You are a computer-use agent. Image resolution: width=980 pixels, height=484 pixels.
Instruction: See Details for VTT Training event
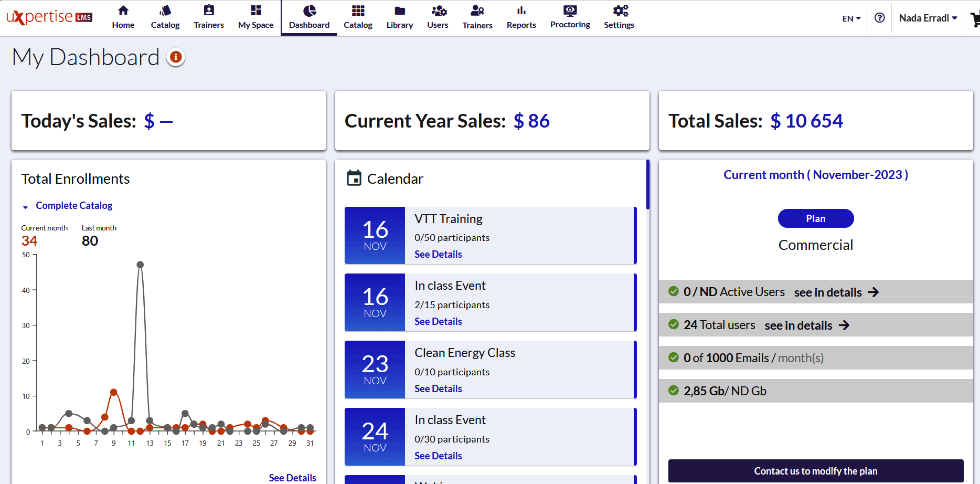[438, 254]
